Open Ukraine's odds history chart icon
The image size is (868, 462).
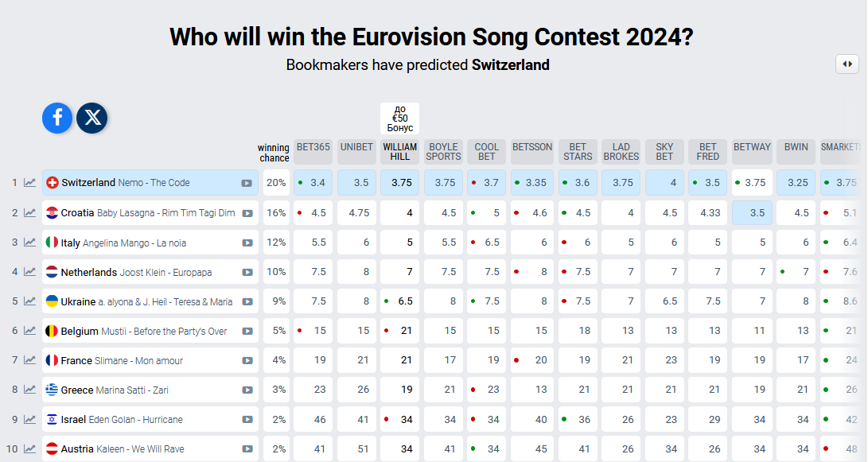(29, 301)
